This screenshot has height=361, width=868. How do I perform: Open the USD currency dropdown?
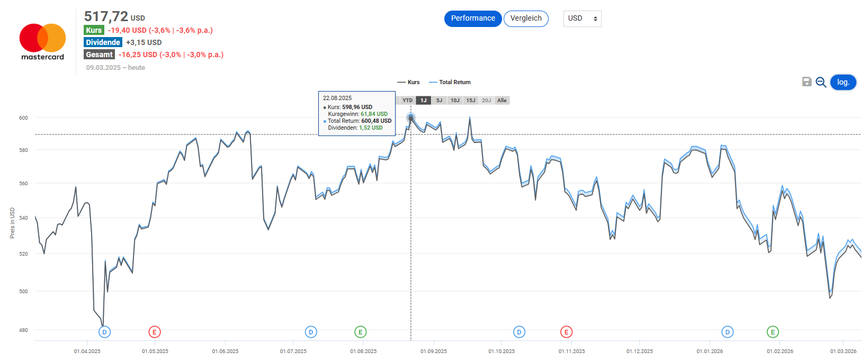click(x=582, y=19)
